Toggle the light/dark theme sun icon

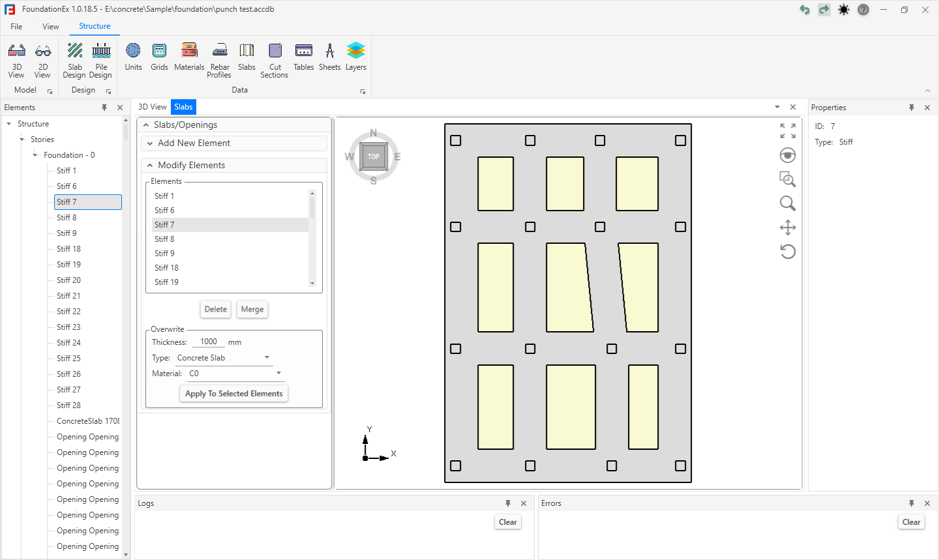click(x=844, y=10)
